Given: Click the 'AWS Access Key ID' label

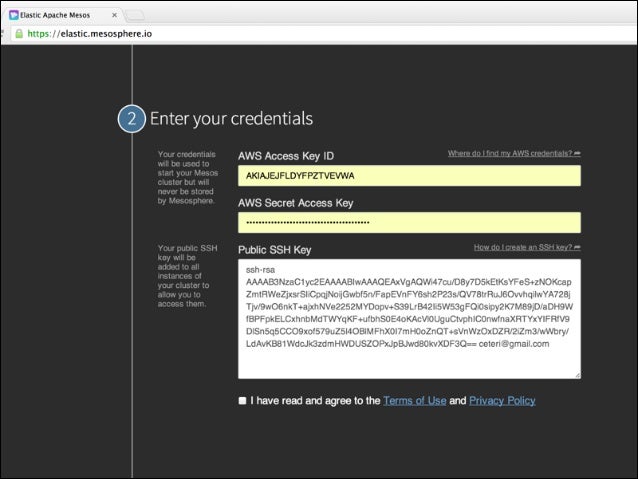Looking at the screenshot, I should (x=286, y=156).
